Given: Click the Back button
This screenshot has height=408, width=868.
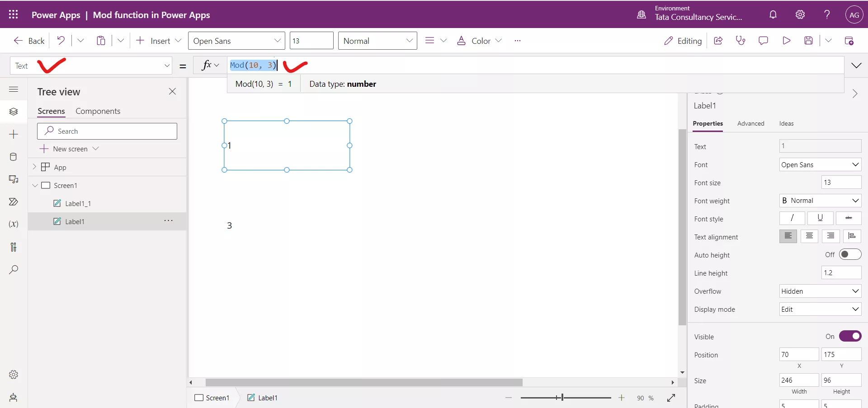Looking at the screenshot, I should (x=28, y=41).
